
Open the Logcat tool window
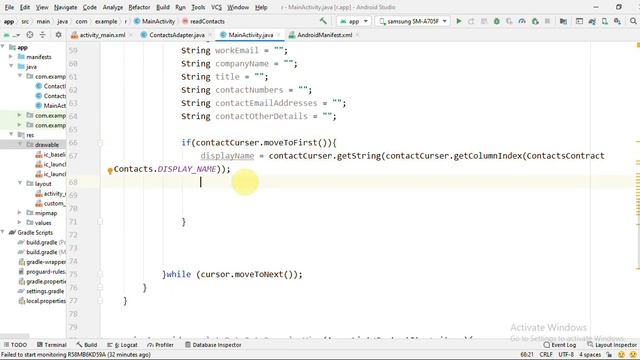tap(122, 345)
